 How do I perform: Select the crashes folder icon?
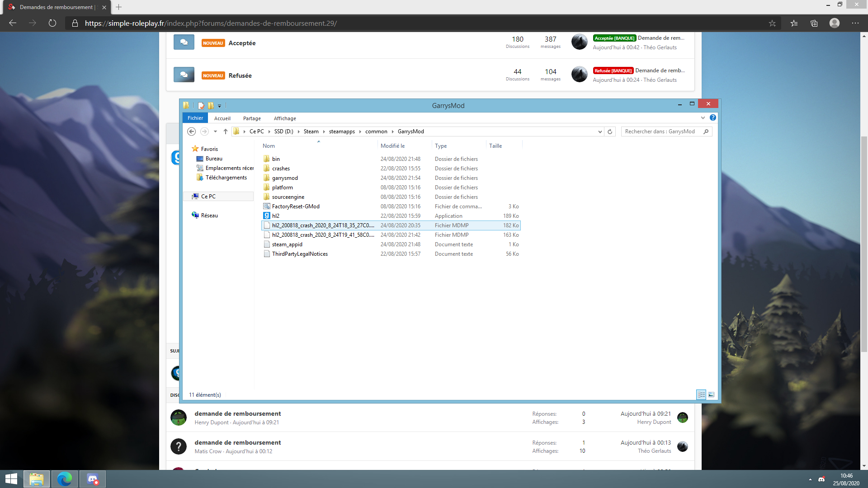[267, 168]
